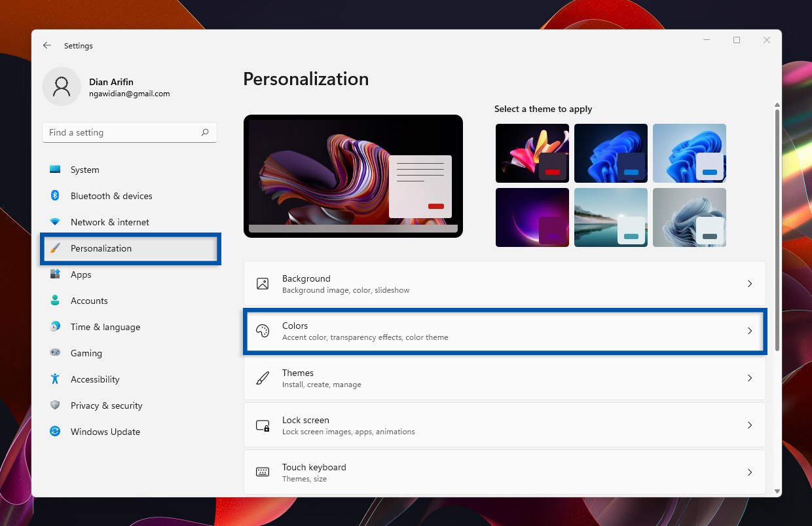812x526 pixels.
Task: Open the Lock screen settings chevron
Action: [750, 425]
